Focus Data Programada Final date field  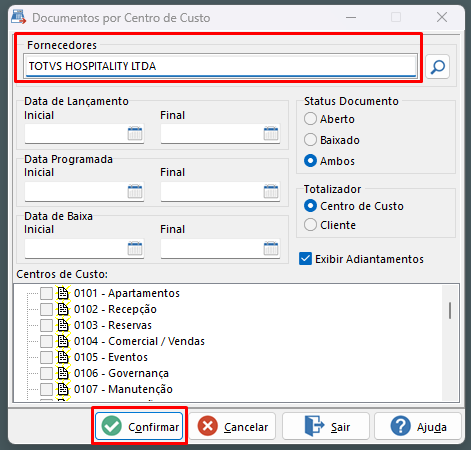pyautogui.click(x=220, y=191)
